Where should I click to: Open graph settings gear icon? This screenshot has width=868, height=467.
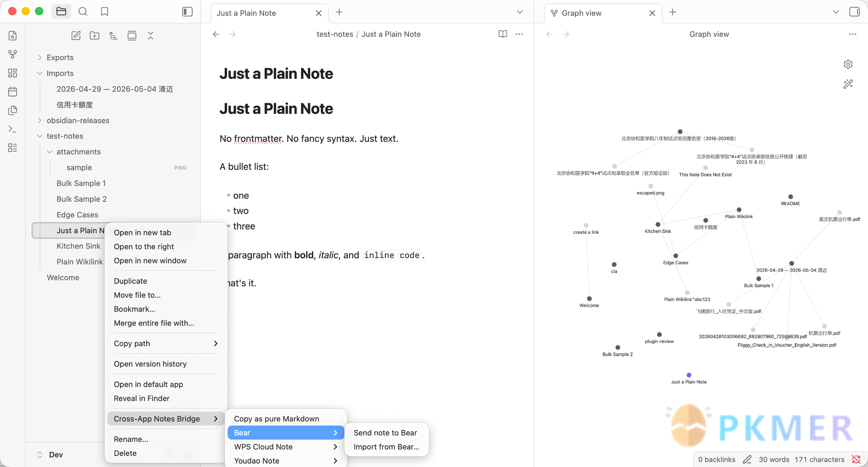click(848, 64)
